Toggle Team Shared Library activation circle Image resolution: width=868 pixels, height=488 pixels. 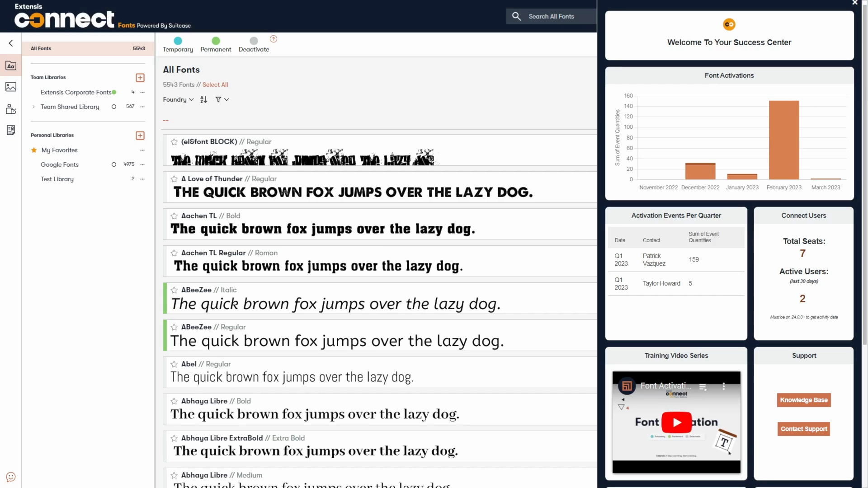pos(114,107)
